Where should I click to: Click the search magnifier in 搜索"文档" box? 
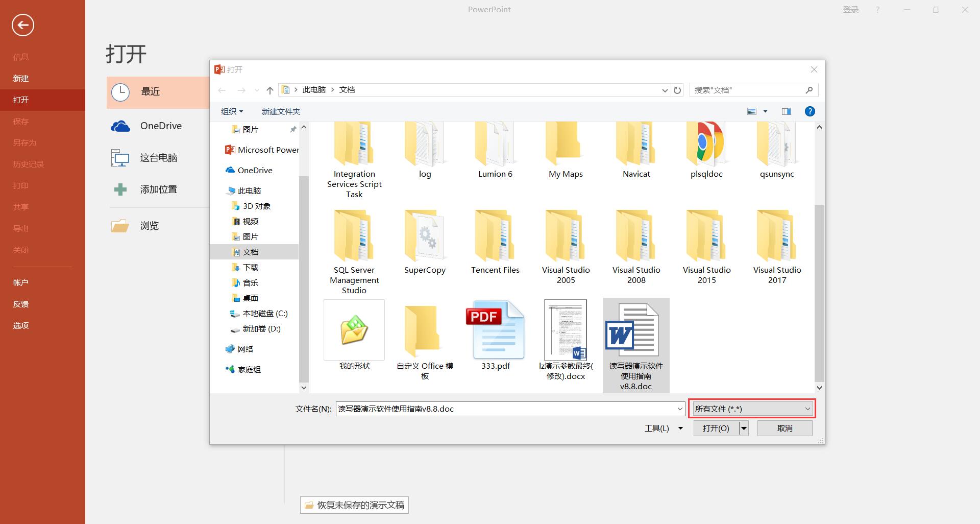pyautogui.click(x=809, y=90)
